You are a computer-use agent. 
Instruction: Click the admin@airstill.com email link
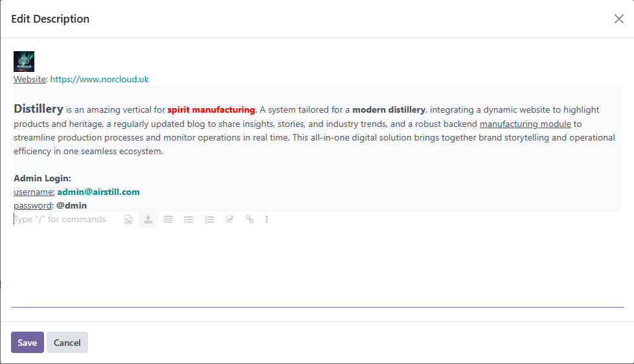[x=98, y=192]
